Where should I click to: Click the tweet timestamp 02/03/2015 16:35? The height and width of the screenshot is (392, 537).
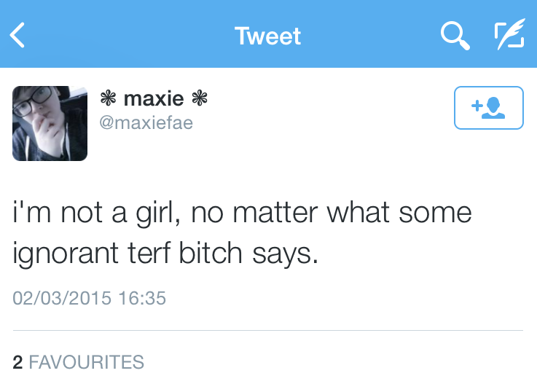(x=90, y=298)
